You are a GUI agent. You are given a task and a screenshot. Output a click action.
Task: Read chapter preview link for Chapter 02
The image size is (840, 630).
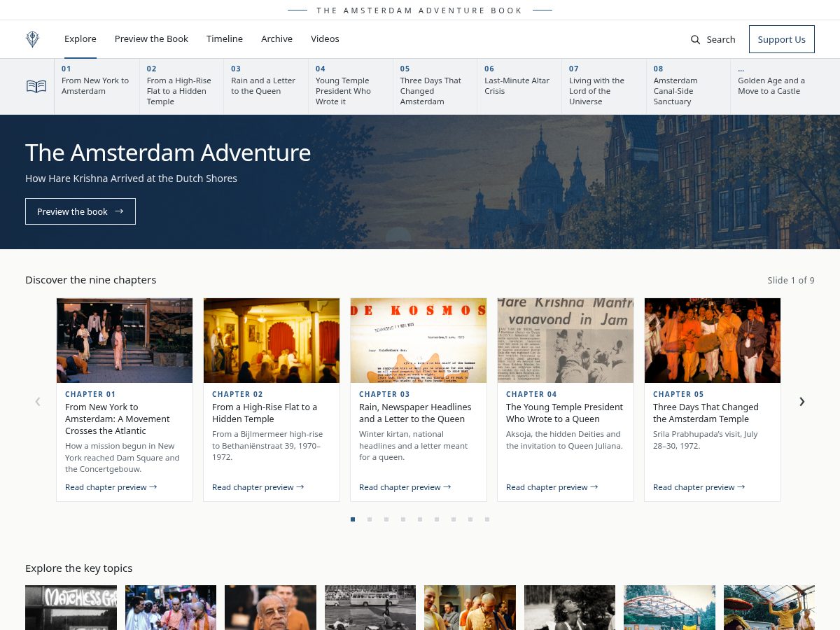point(258,487)
